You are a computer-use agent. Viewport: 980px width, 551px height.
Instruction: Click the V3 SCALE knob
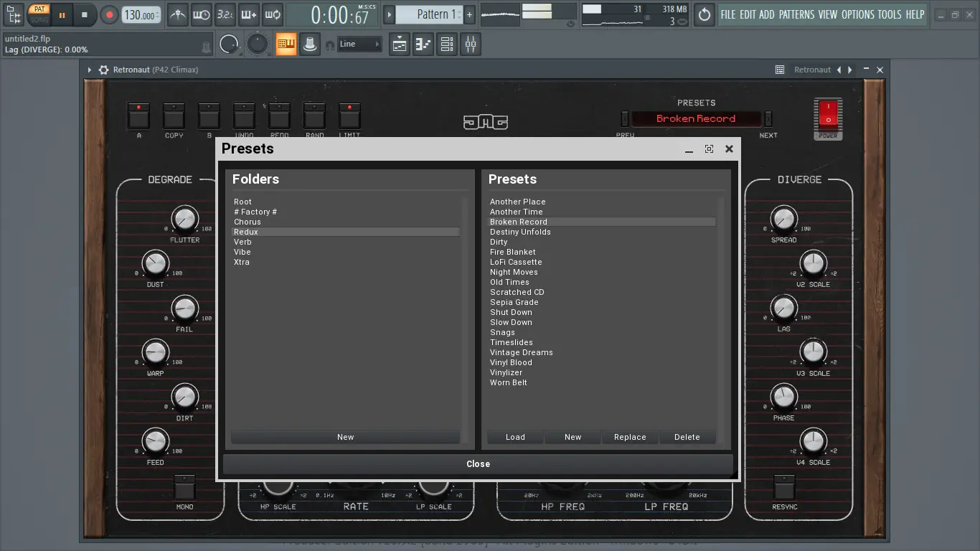point(813,352)
